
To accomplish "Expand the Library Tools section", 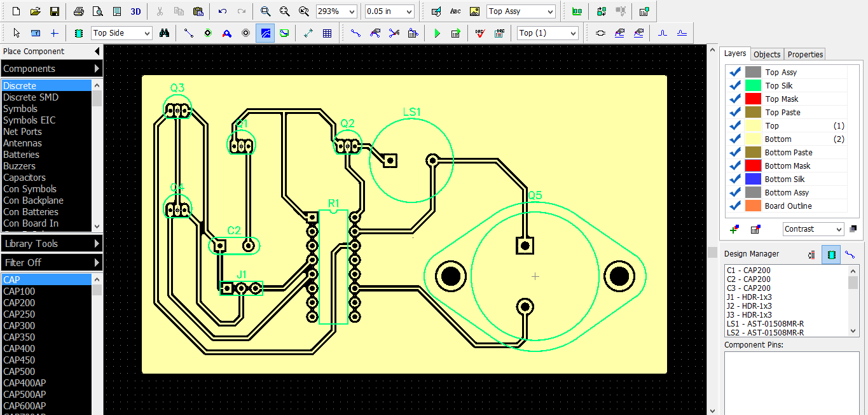I will point(51,243).
